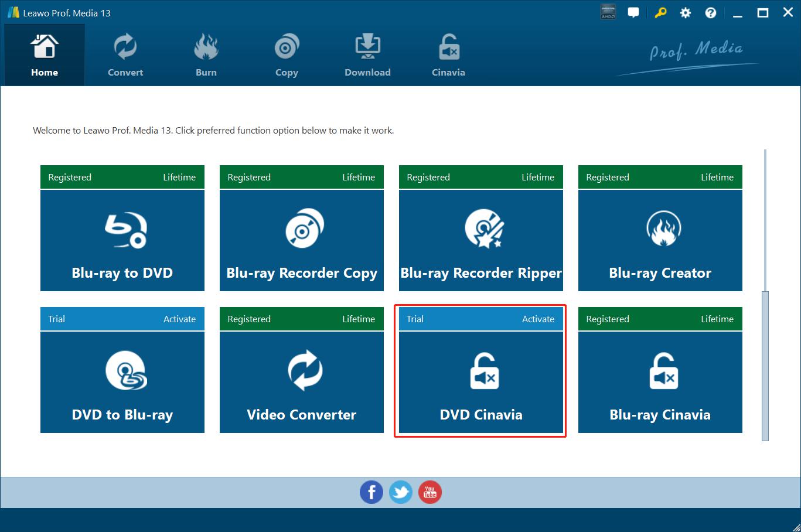Click Activate on the DVD to Blu-ray tile
This screenshot has width=801, height=532.
[179, 319]
